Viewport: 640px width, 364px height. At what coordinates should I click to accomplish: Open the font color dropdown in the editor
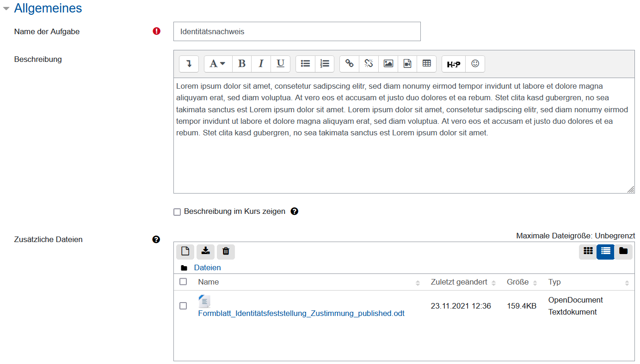pyautogui.click(x=218, y=64)
